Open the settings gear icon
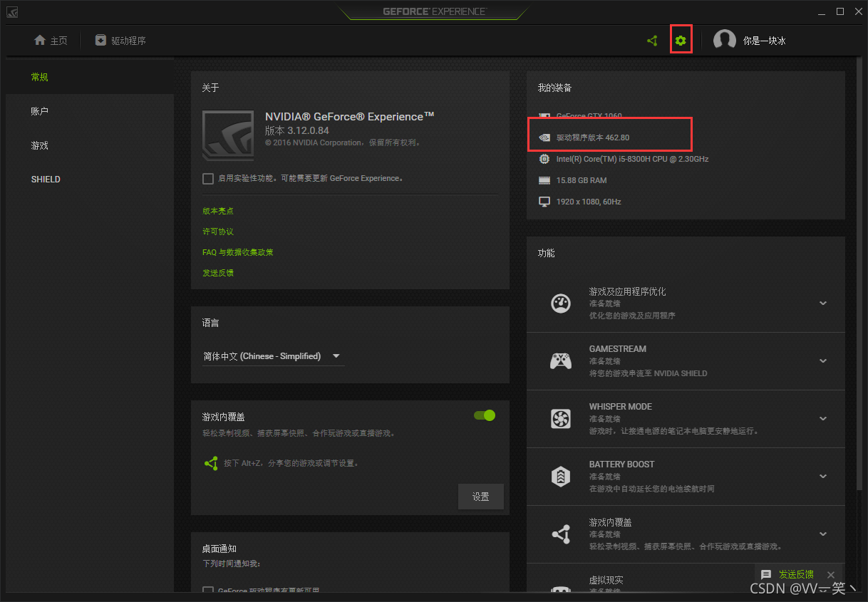This screenshot has width=868, height=602. tap(681, 41)
